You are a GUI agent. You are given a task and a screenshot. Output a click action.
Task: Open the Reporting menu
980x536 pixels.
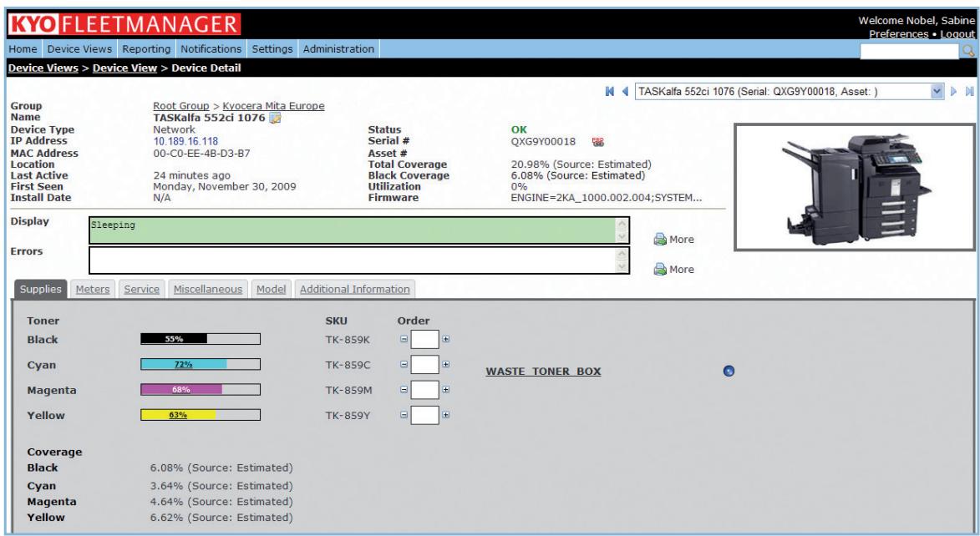(146, 48)
